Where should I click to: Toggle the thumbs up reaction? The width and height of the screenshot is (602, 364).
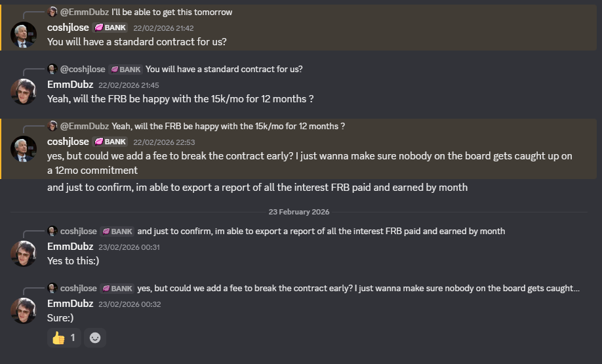click(x=63, y=338)
